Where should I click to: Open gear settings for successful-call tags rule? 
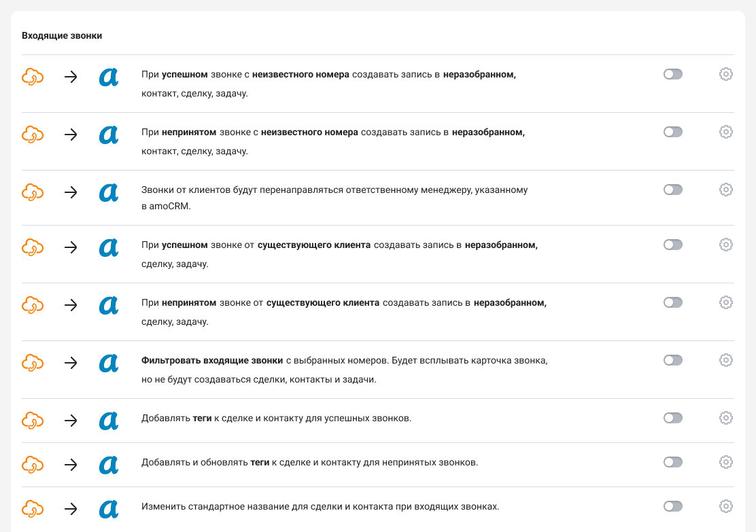[x=725, y=418]
